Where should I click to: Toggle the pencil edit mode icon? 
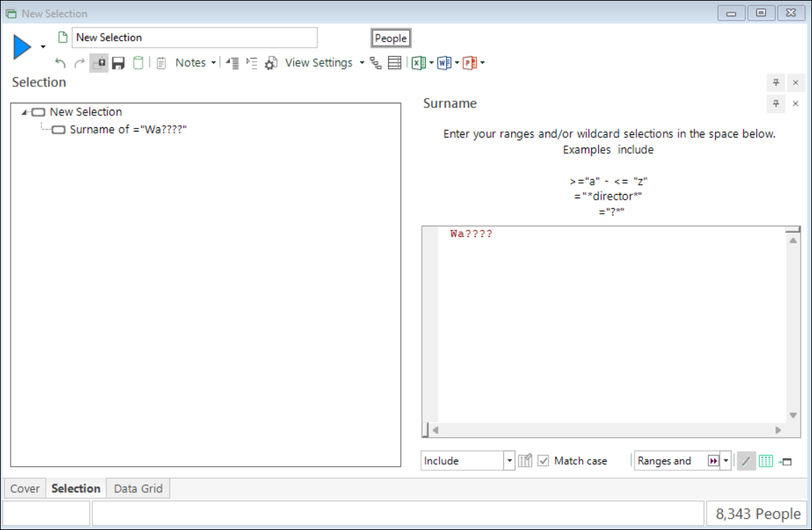pyautogui.click(x=746, y=460)
